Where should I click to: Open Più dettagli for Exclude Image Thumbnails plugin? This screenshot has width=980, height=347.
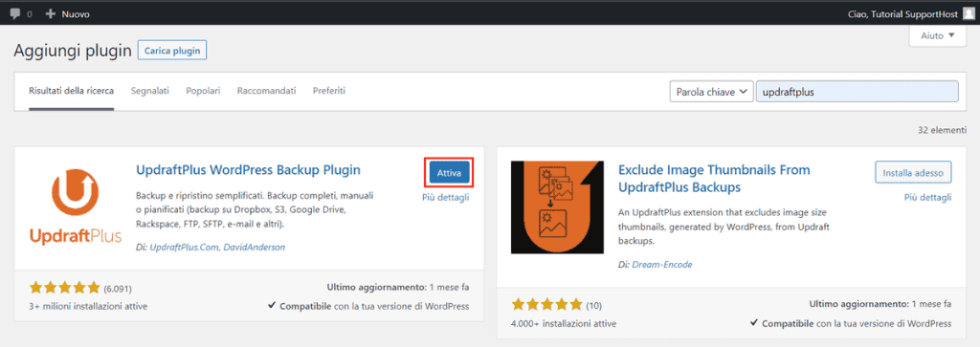928,197
